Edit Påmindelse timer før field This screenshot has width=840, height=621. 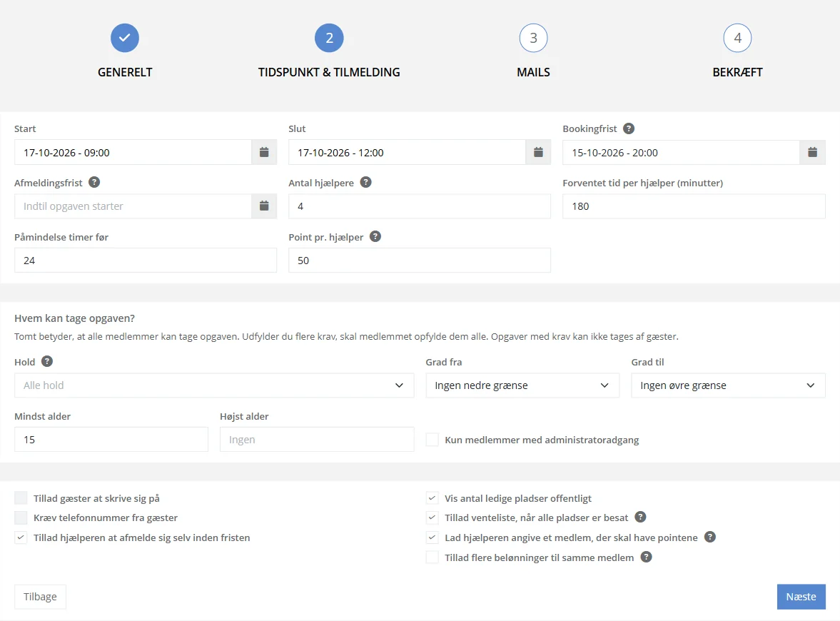(x=146, y=261)
